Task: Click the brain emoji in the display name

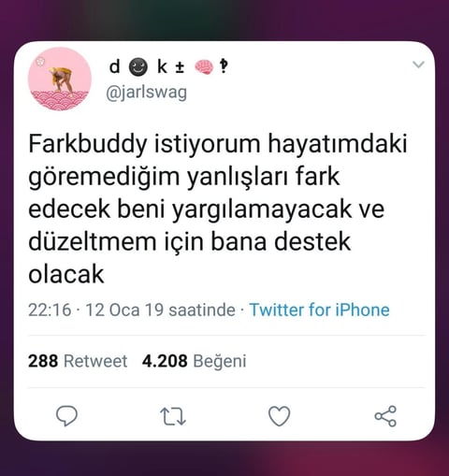Action: (x=204, y=67)
